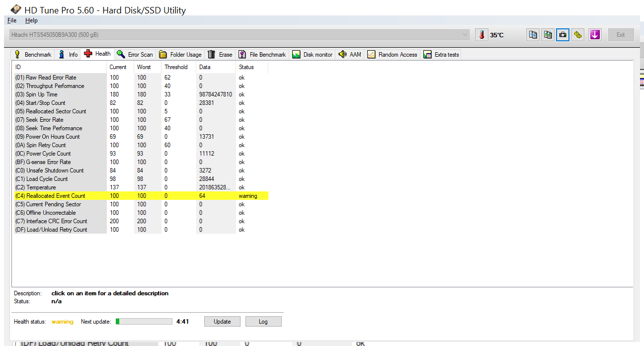Open the Disk monitor tab
The image size is (644, 346).
313,55
